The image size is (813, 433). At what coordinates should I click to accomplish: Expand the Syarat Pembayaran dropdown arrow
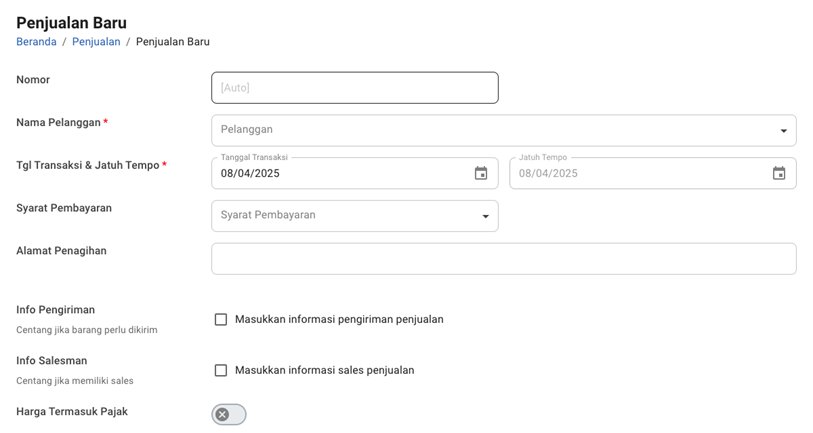[486, 216]
